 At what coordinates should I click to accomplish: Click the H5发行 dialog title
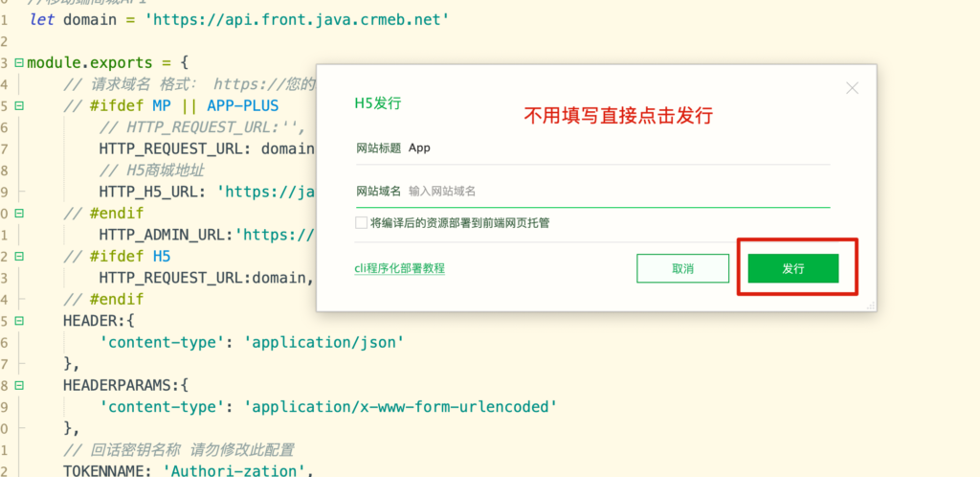click(377, 103)
